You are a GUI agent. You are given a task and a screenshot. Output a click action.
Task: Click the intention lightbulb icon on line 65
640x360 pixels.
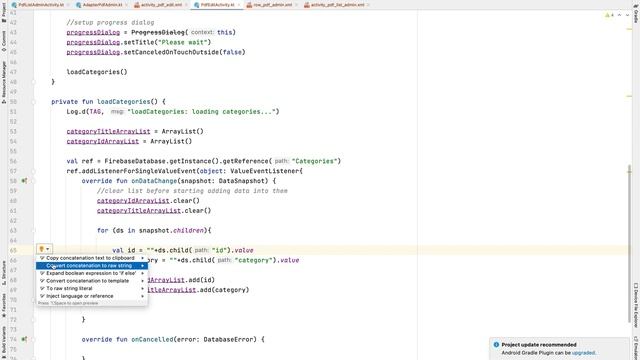(x=42, y=249)
